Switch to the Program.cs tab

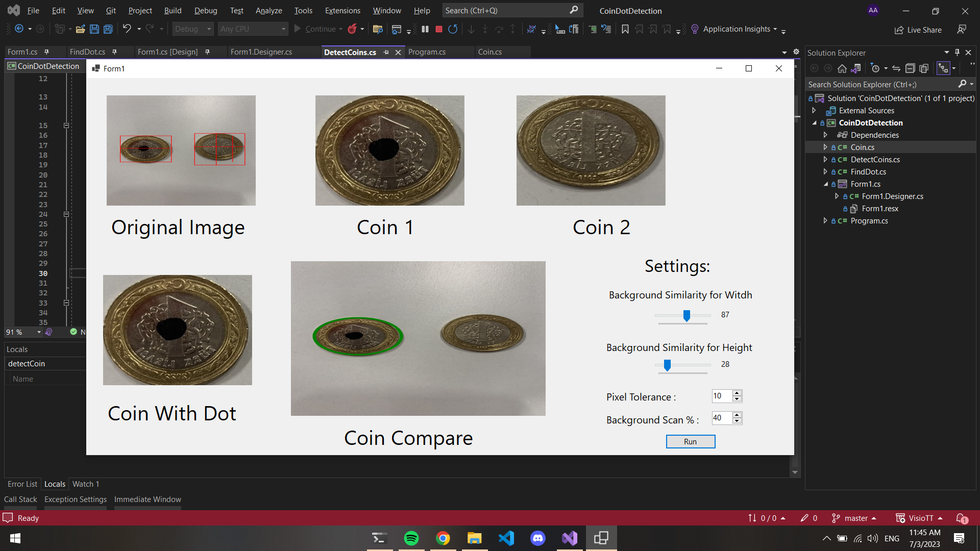(x=427, y=52)
